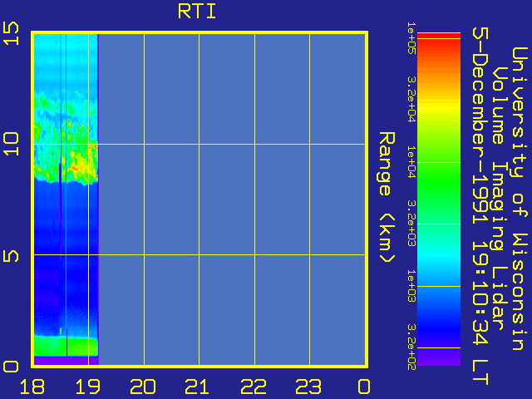Click the 18 hour time axis label
The image size is (532, 399).
coord(32,387)
